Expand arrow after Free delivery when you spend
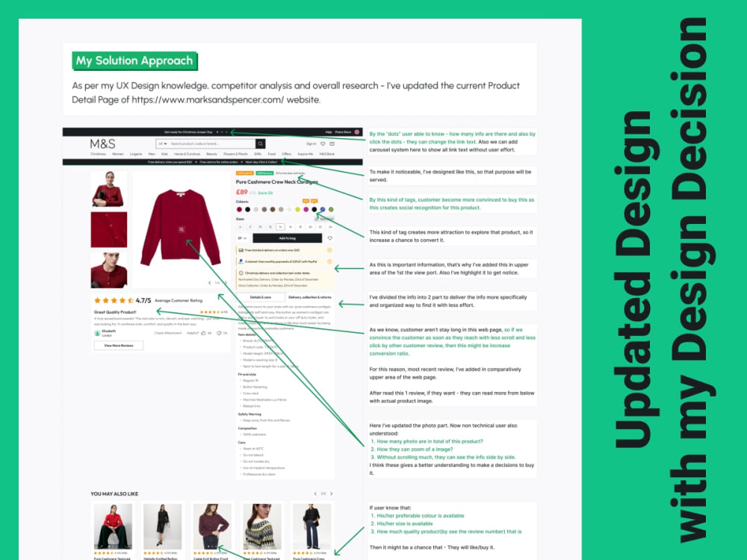 point(196,162)
